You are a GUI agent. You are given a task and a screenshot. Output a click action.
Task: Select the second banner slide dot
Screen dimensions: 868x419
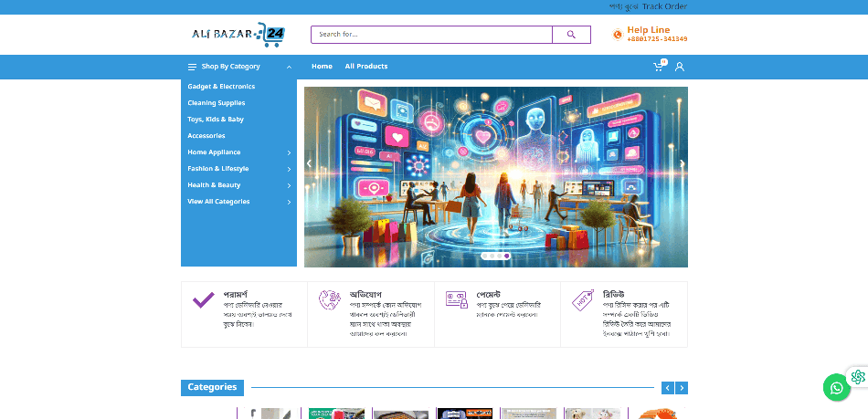492,256
